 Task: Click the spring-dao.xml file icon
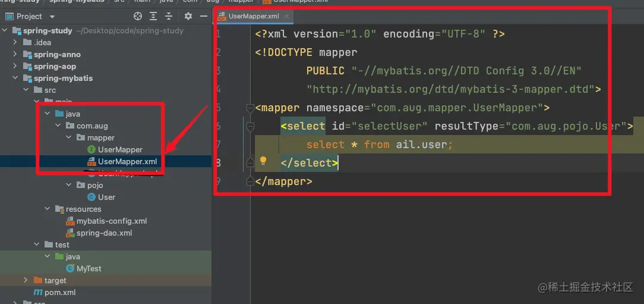click(70, 233)
